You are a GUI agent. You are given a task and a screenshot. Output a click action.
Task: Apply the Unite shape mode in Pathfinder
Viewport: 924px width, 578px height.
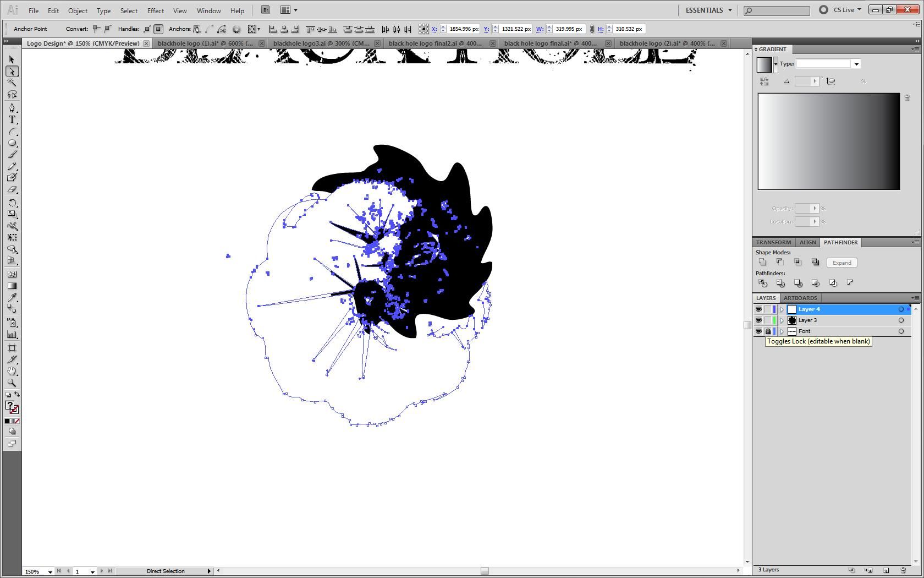click(763, 262)
